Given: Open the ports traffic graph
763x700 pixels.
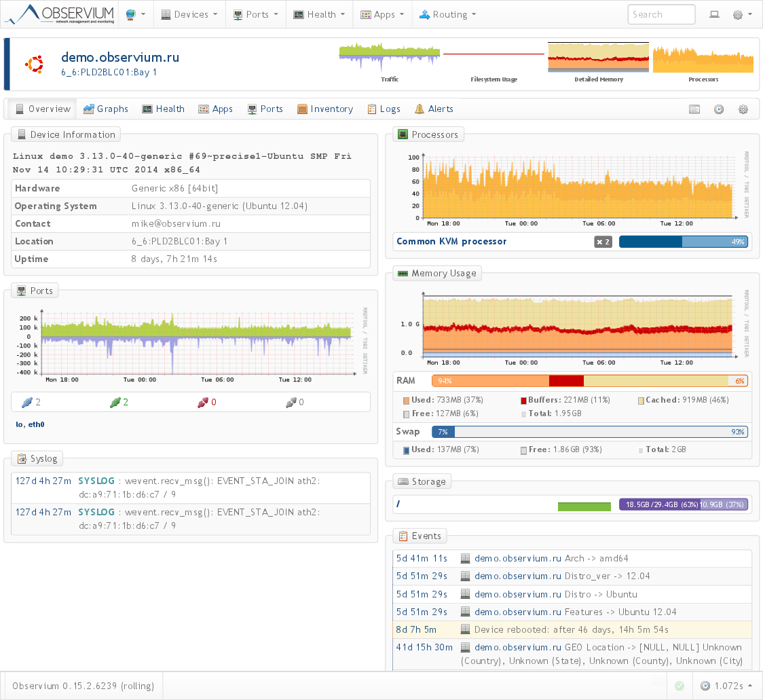Looking at the screenshot, I should pyautogui.click(x=191, y=345).
